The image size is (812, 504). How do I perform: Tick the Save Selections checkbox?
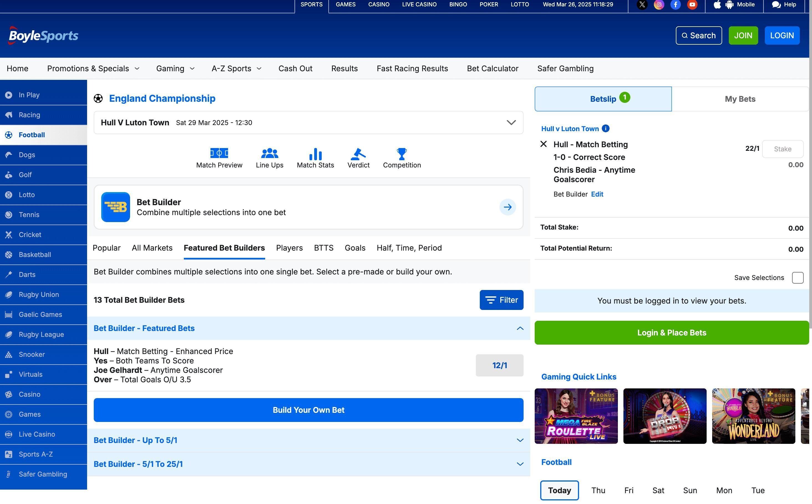tap(798, 278)
